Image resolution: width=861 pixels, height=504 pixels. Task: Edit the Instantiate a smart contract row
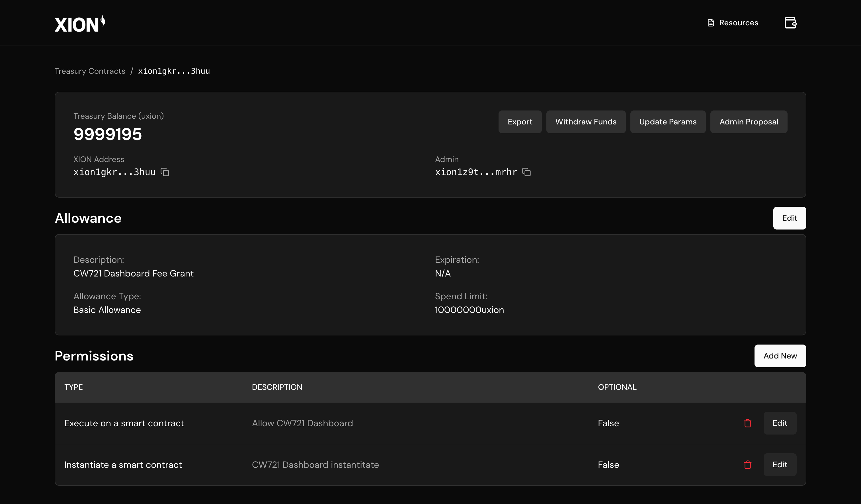780,465
